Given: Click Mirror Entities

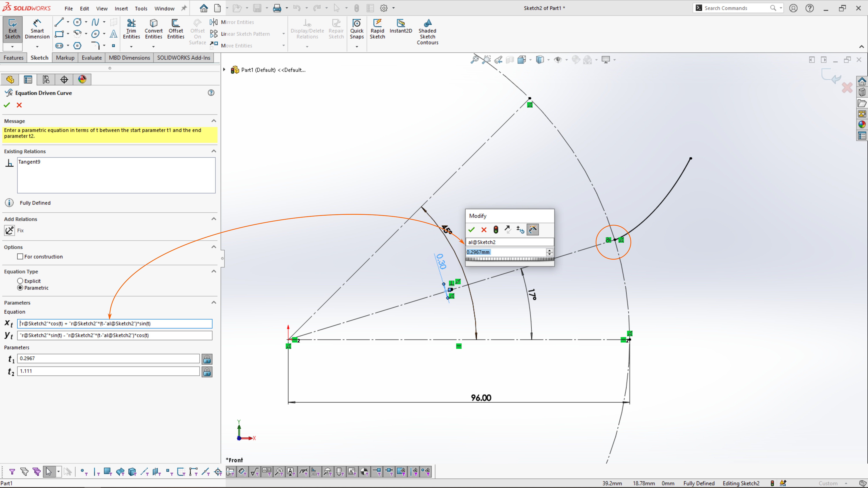Looking at the screenshot, I should (232, 22).
